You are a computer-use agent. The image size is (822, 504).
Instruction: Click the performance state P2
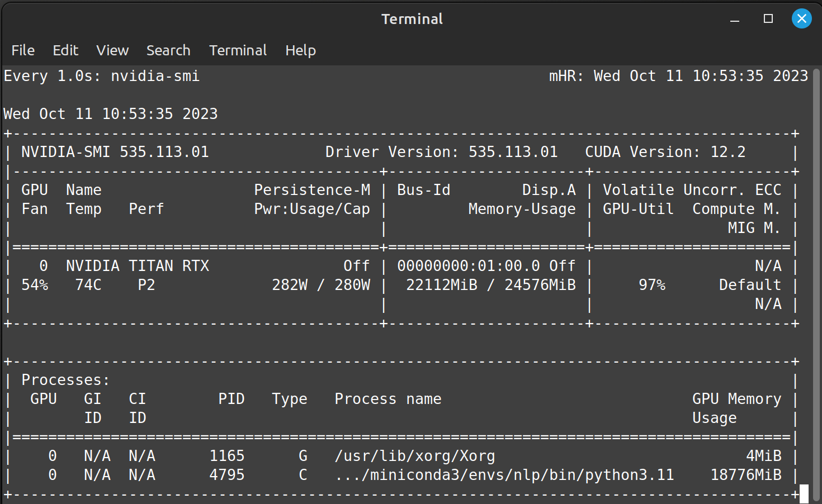point(147,285)
